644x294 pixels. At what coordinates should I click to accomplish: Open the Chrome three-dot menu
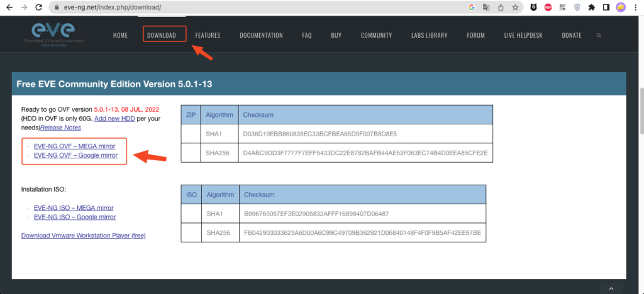[x=635, y=7]
